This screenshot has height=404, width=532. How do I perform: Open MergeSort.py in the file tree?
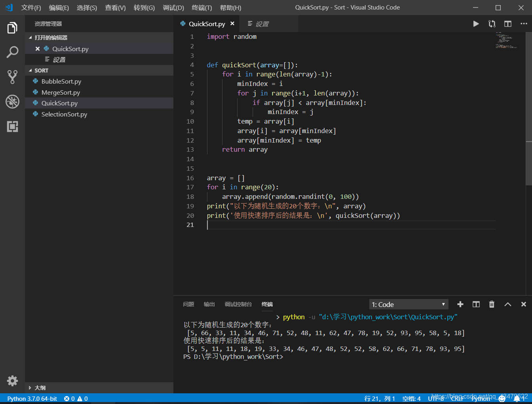click(99, 92)
